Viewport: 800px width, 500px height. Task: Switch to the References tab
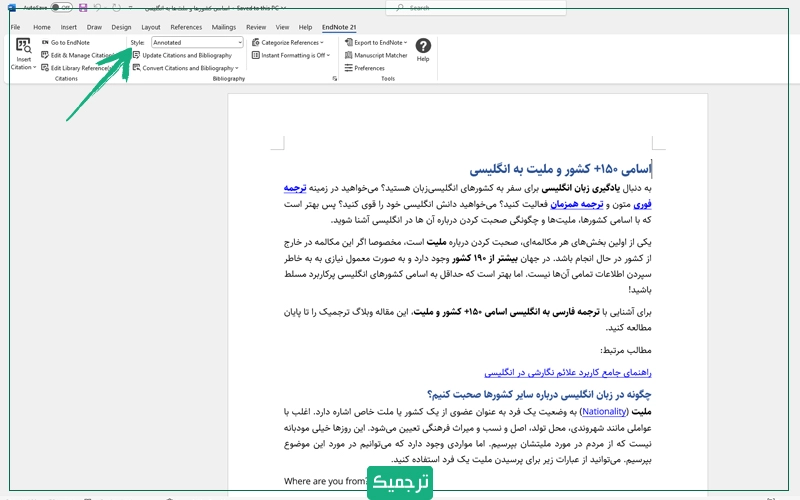click(186, 27)
